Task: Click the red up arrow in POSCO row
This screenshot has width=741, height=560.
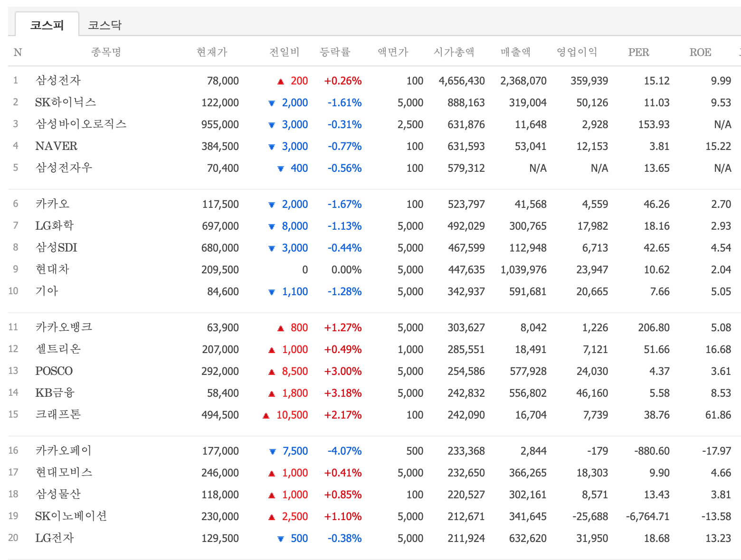Action: (x=272, y=372)
